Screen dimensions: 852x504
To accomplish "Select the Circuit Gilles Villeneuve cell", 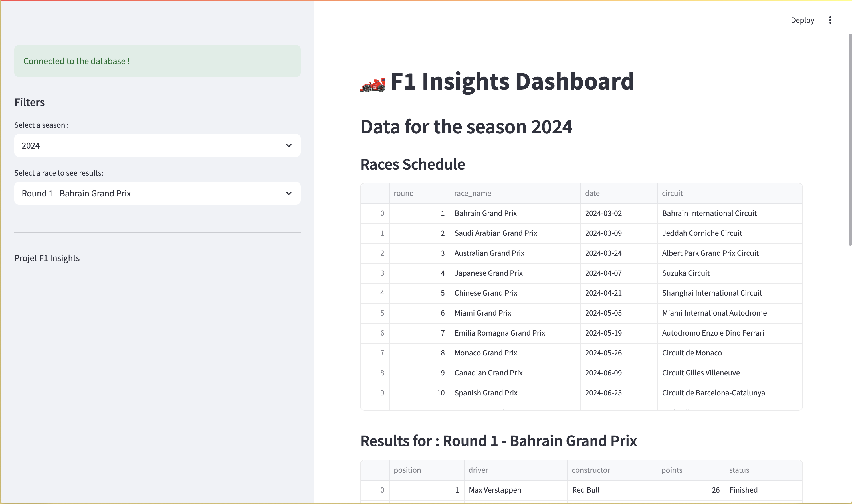I will [730, 373].
